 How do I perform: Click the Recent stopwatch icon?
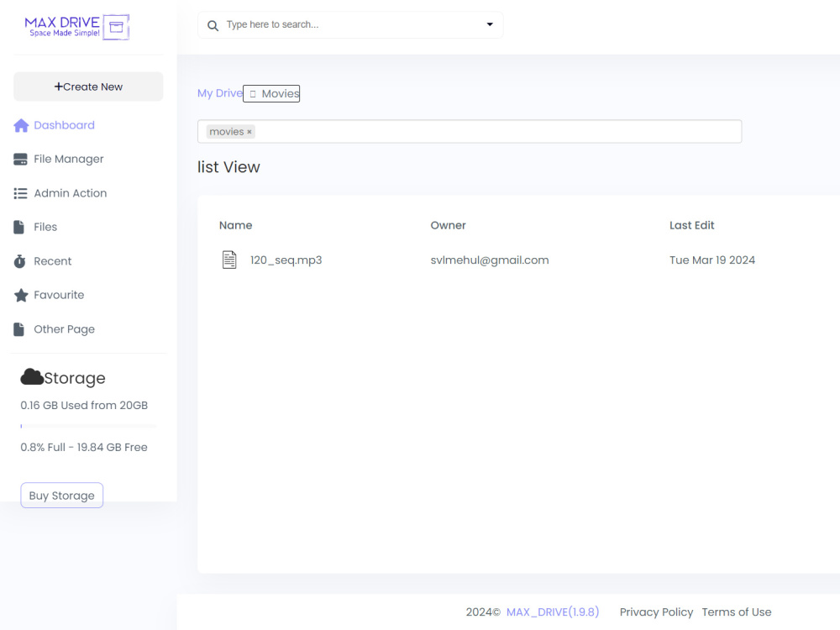coord(20,261)
